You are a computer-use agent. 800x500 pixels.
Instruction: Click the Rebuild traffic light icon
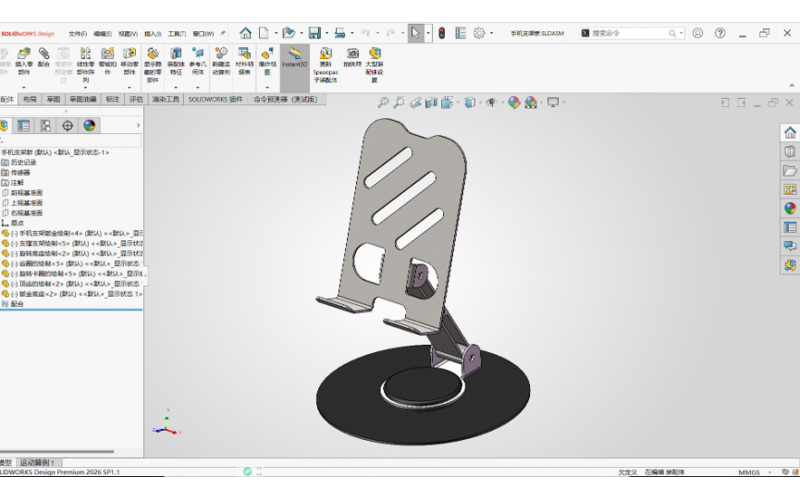(x=442, y=33)
